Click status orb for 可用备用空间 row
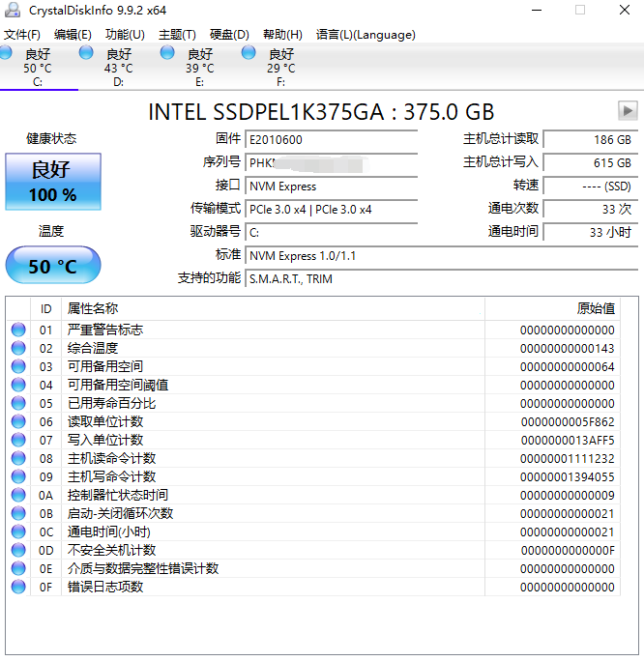 tap(18, 366)
